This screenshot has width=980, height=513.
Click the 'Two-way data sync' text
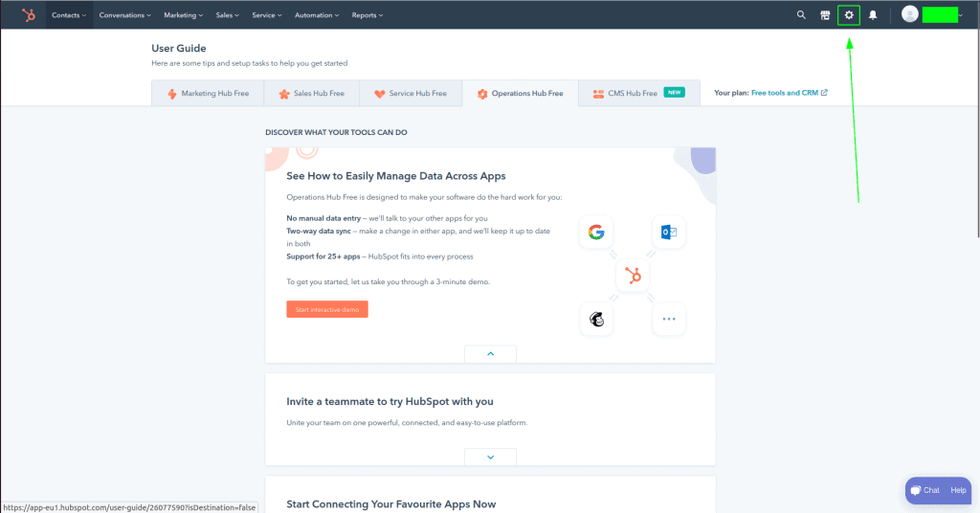point(319,232)
